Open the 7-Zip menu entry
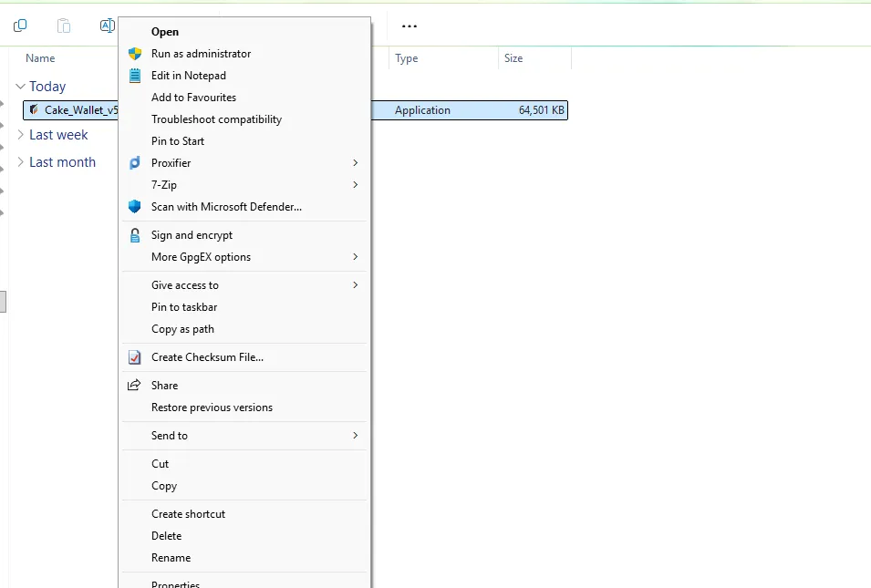The height and width of the screenshot is (588, 871). point(244,185)
